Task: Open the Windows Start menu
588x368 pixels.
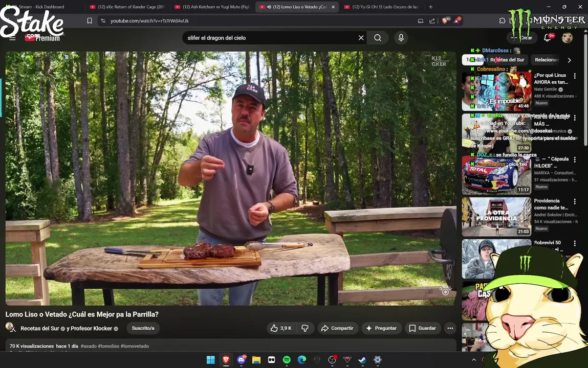Action: click(211, 360)
